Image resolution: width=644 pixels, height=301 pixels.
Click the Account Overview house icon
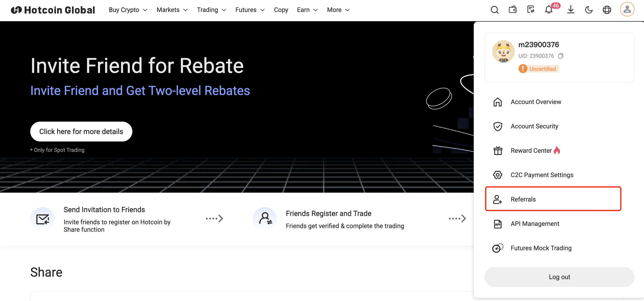click(x=497, y=102)
